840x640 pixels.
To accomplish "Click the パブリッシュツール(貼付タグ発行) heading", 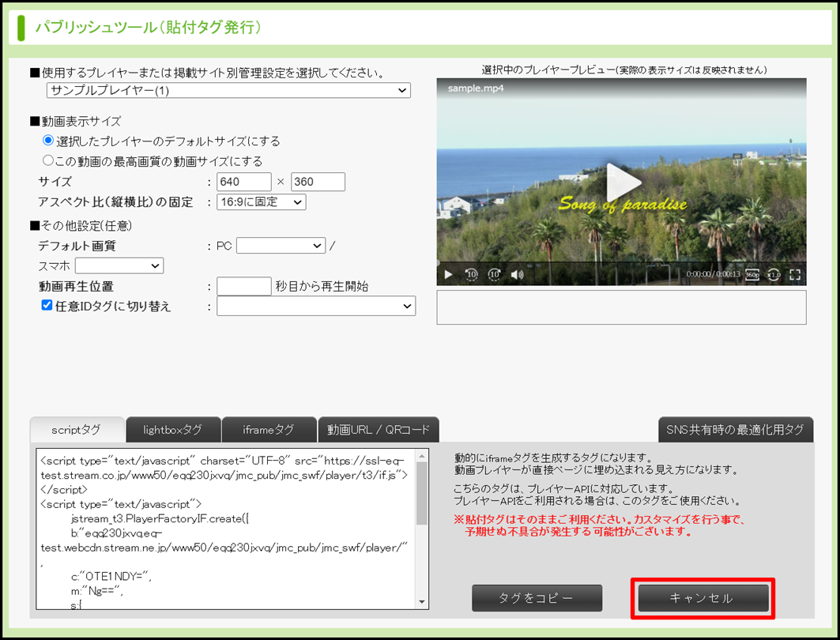I will click(149, 27).
